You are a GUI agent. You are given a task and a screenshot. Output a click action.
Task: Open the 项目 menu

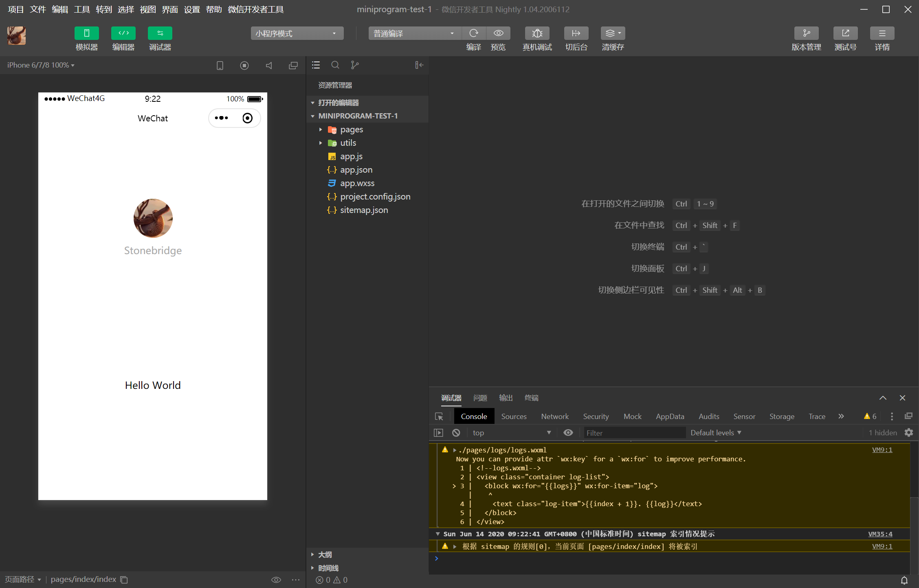point(16,9)
